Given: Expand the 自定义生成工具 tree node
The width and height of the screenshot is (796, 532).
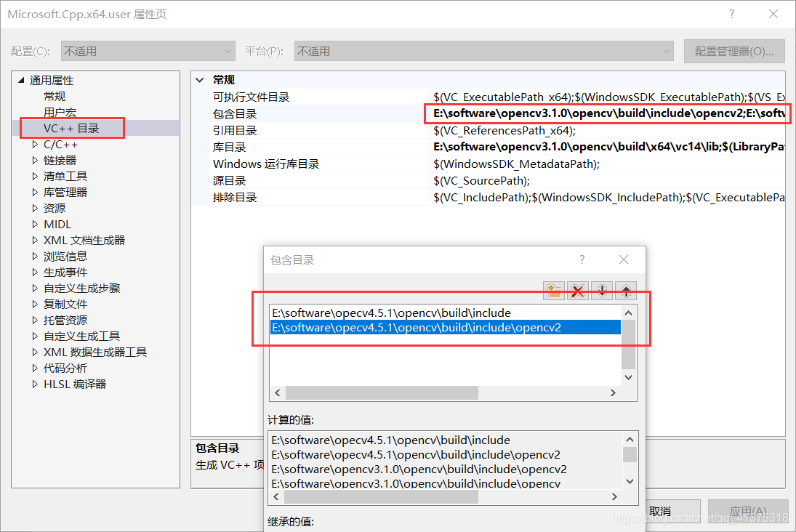Looking at the screenshot, I should 35,336.
